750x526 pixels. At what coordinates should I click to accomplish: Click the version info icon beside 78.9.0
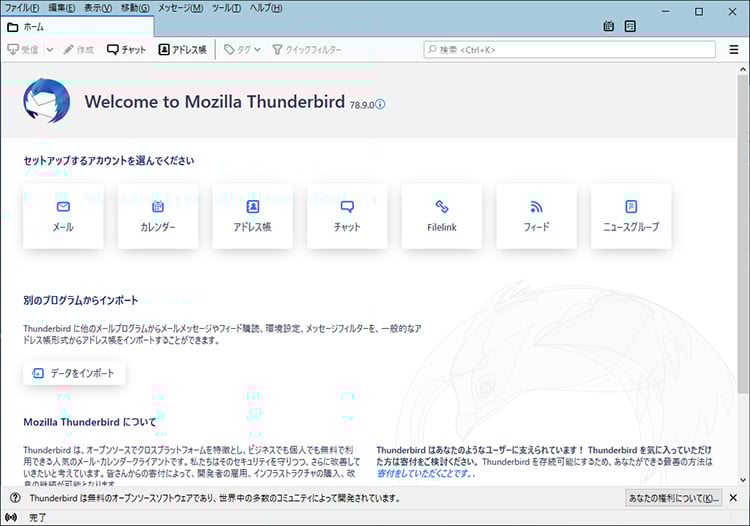click(x=380, y=104)
